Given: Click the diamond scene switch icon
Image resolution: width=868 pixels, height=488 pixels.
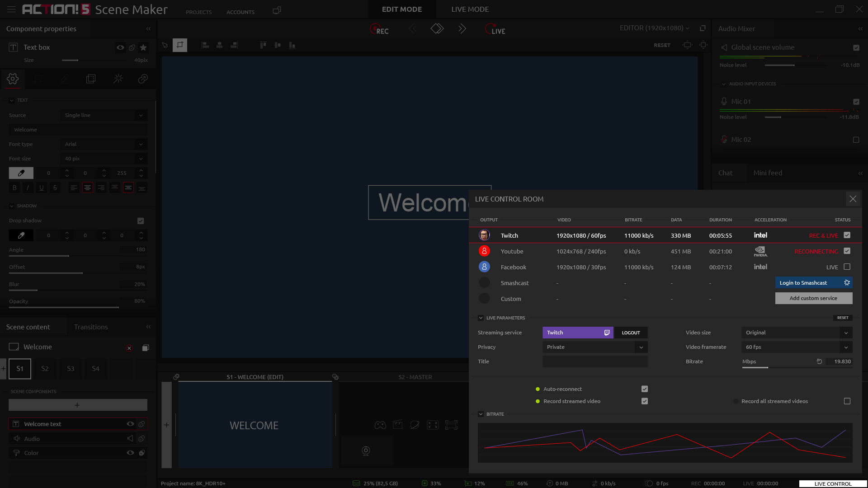Looking at the screenshot, I should [x=437, y=29].
